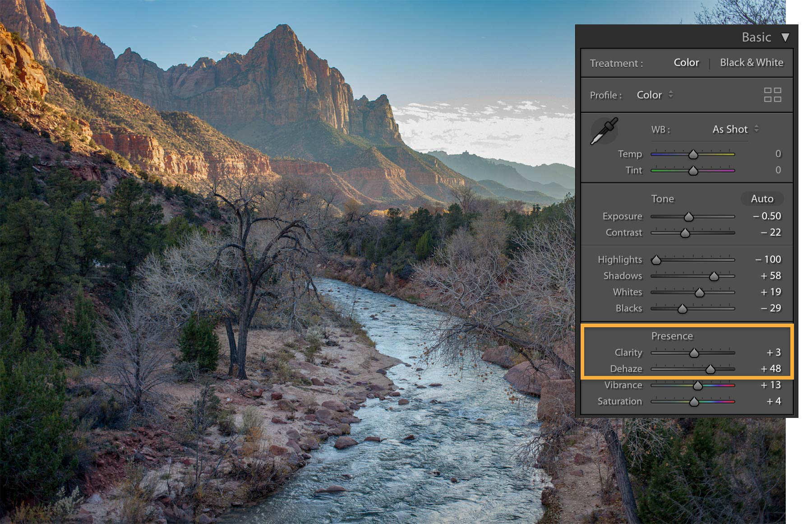Image resolution: width=812 pixels, height=524 pixels.
Task: Click the Shadows label
Action: coord(624,276)
